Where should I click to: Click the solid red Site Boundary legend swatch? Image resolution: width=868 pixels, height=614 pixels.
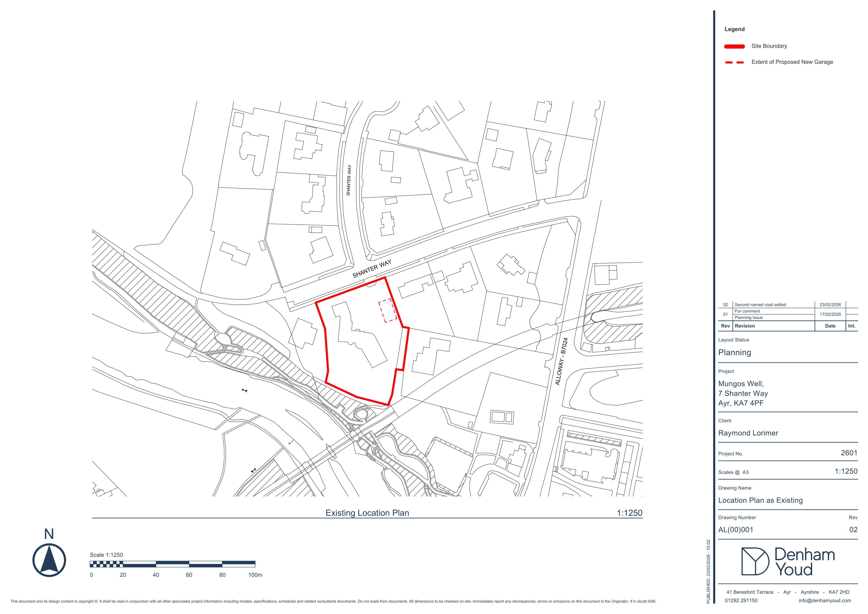coord(734,46)
